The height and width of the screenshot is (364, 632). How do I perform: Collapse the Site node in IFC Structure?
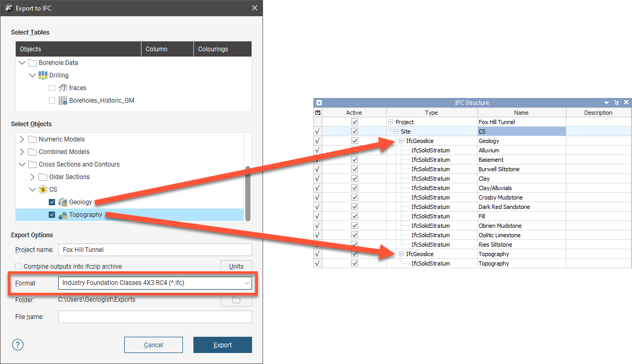[x=396, y=131]
